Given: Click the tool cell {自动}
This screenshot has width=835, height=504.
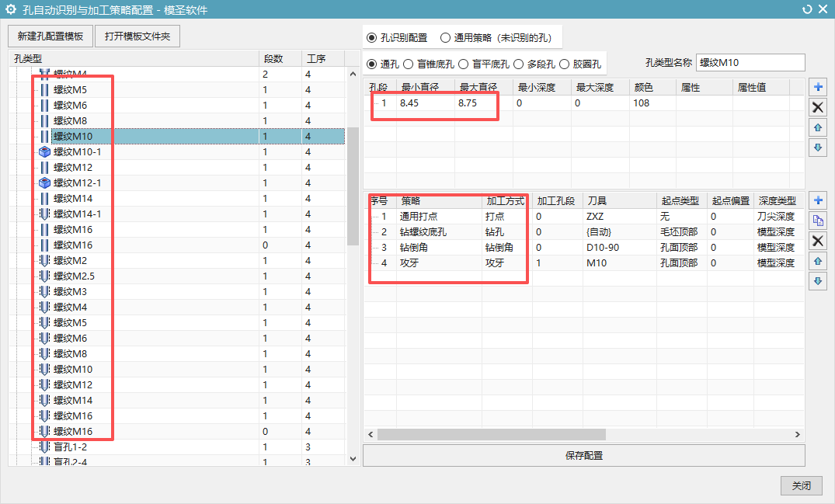Looking at the screenshot, I should point(620,231).
